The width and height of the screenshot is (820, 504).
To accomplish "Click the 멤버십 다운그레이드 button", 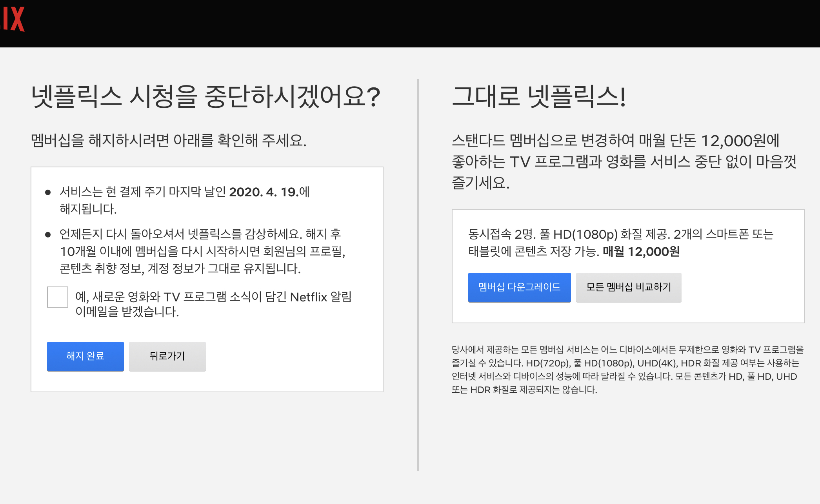I will 520,287.
